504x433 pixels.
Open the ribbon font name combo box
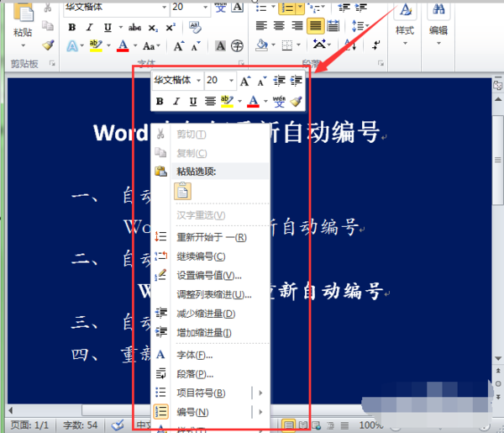(x=116, y=7)
